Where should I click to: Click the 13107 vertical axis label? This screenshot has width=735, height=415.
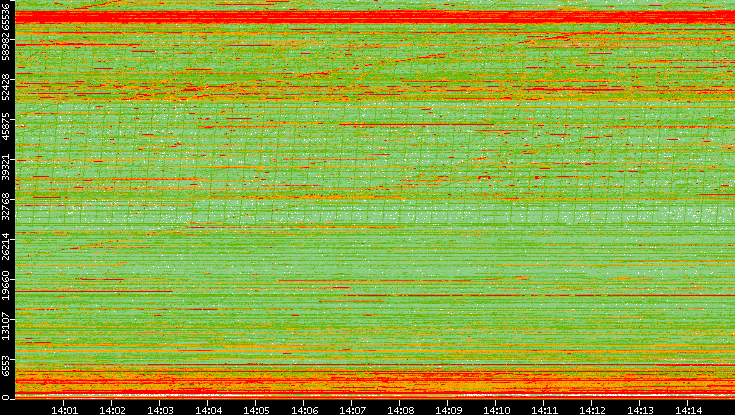(6, 326)
